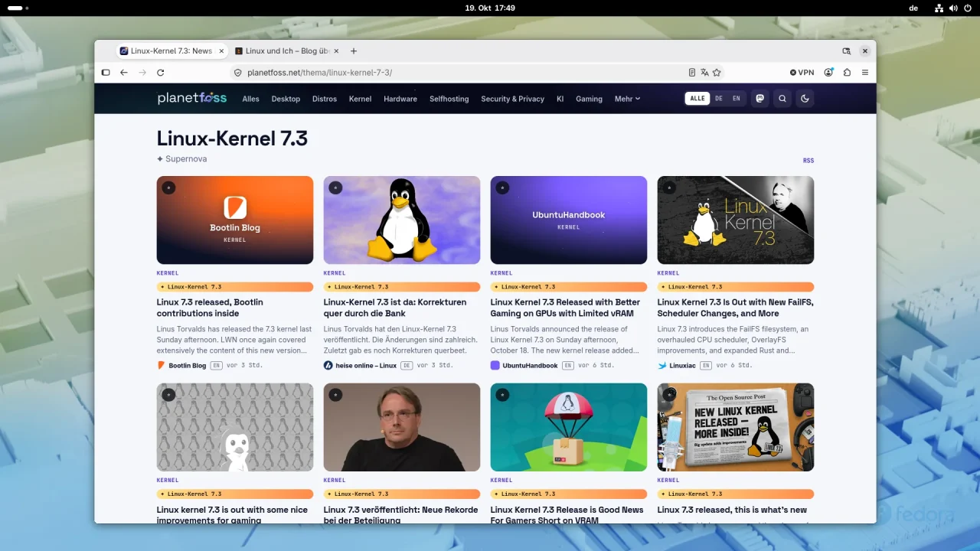
Task: Open the Tux penguin thumbnail of heise article
Action: 402,220
